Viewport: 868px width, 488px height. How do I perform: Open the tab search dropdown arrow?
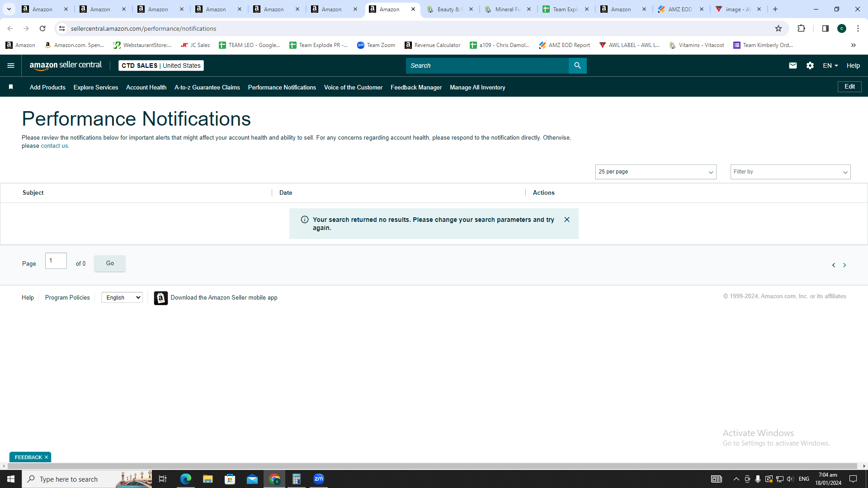click(9, 9)
